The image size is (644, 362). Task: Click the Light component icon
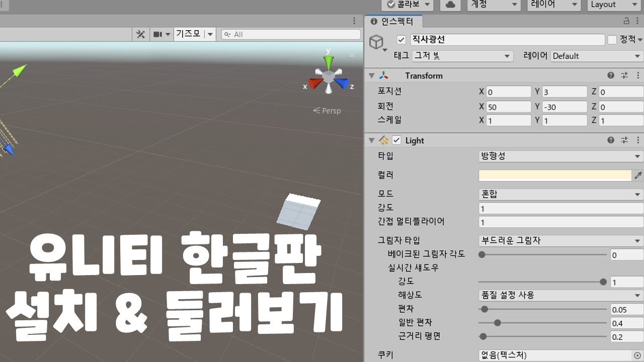tap(384, 140)
